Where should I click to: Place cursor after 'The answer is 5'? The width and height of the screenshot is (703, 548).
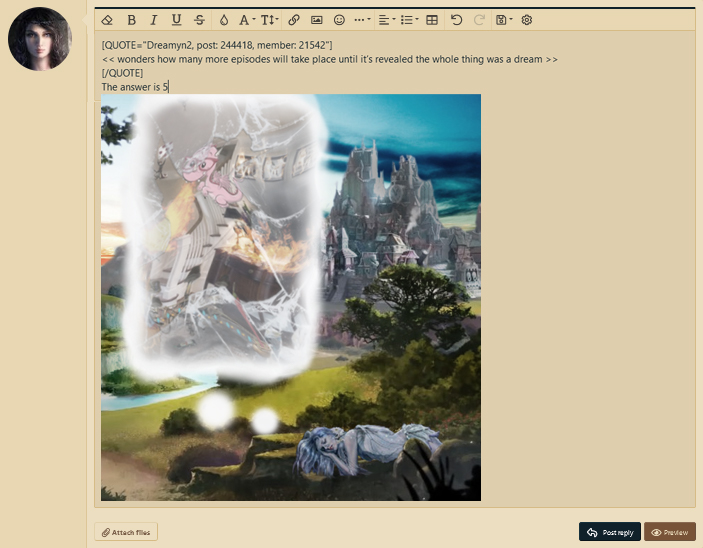coord(169,87)
